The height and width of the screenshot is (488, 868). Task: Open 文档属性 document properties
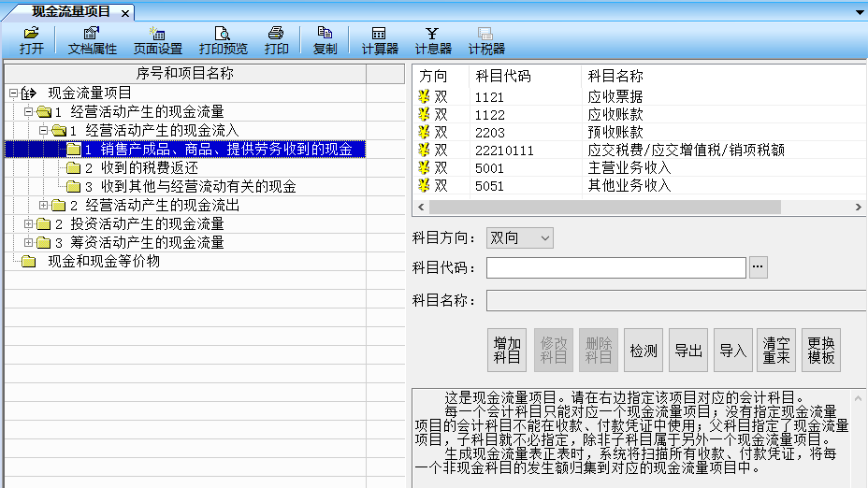coord(93,40)
